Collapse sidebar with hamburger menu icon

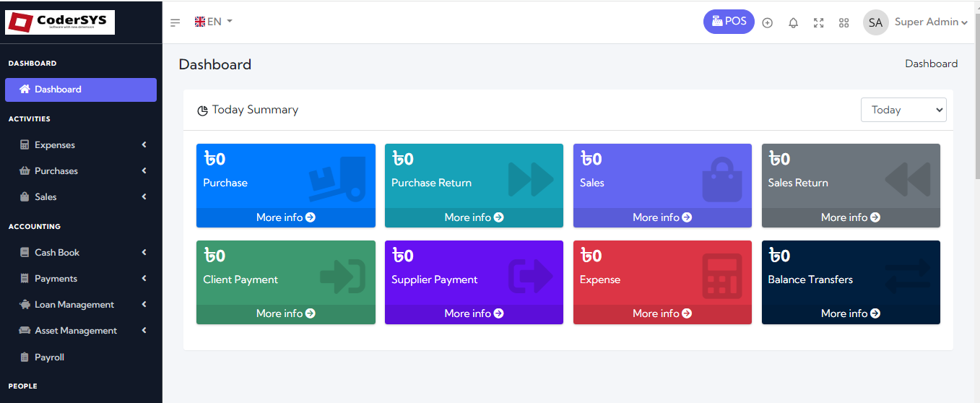click(175, 22)
